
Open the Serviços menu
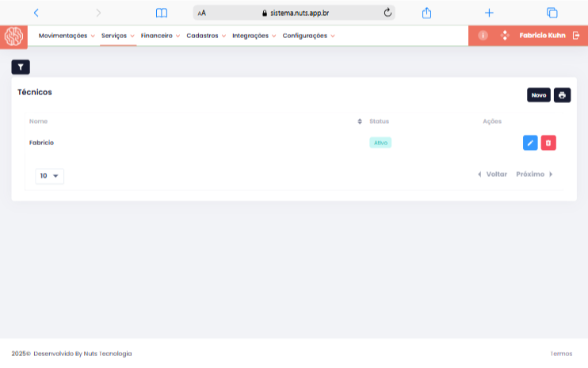pos(118,36)
